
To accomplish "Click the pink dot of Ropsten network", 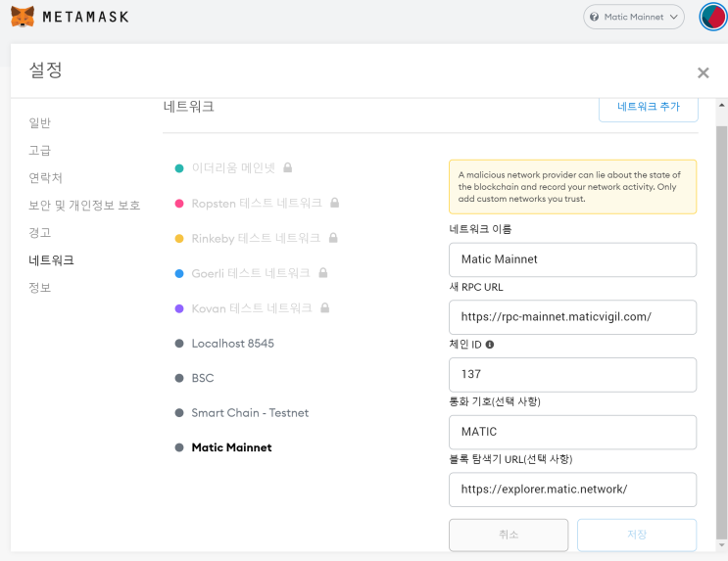I will pos(179,204).
